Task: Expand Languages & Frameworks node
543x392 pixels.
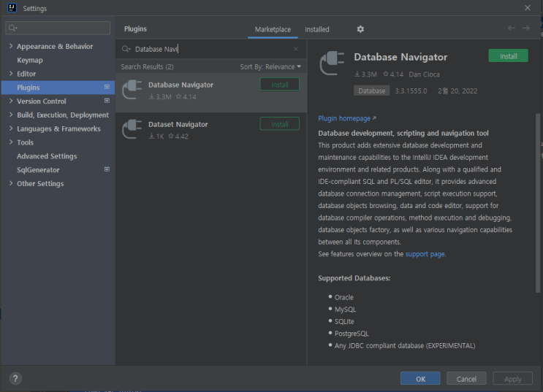Action: click(11, 128)
